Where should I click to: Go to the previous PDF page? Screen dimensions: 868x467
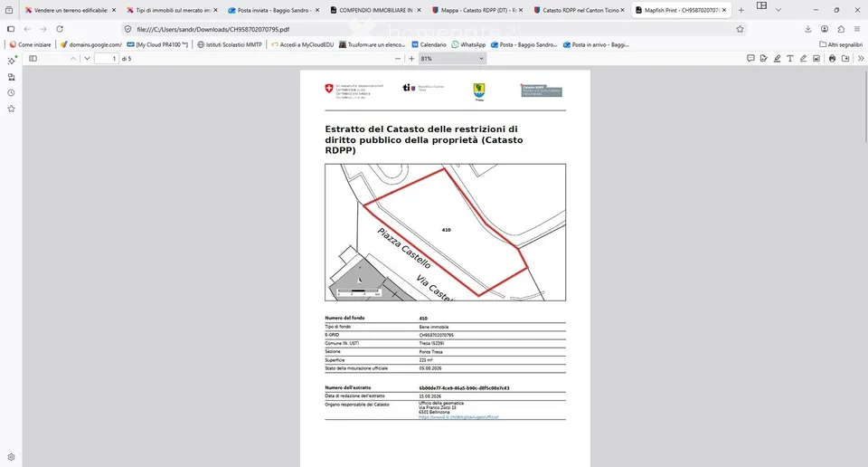point(73,58)
